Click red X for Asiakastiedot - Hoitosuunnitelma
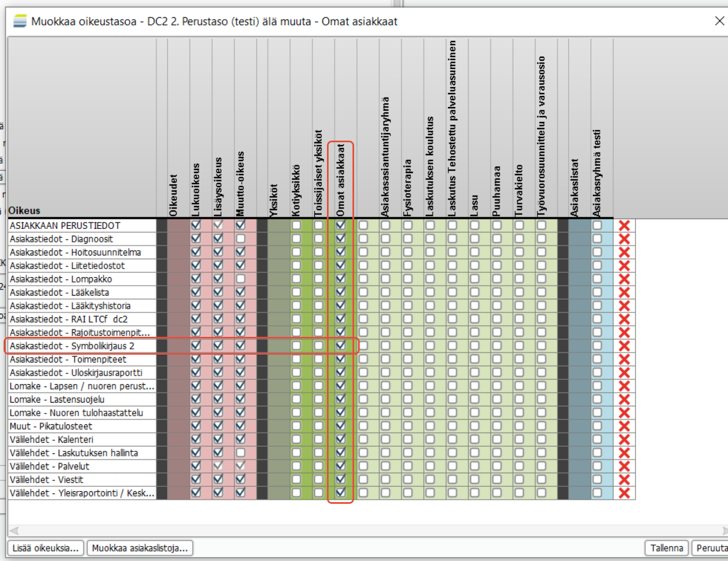728x561 pixels. tap(624, 252)
